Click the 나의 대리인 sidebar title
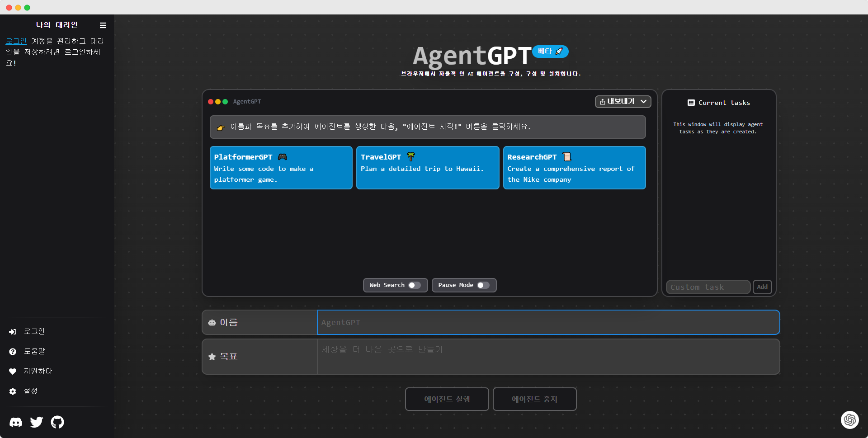The height and width of the screenshot is (438, 868). pyautogui.click(x=57, y=25)
